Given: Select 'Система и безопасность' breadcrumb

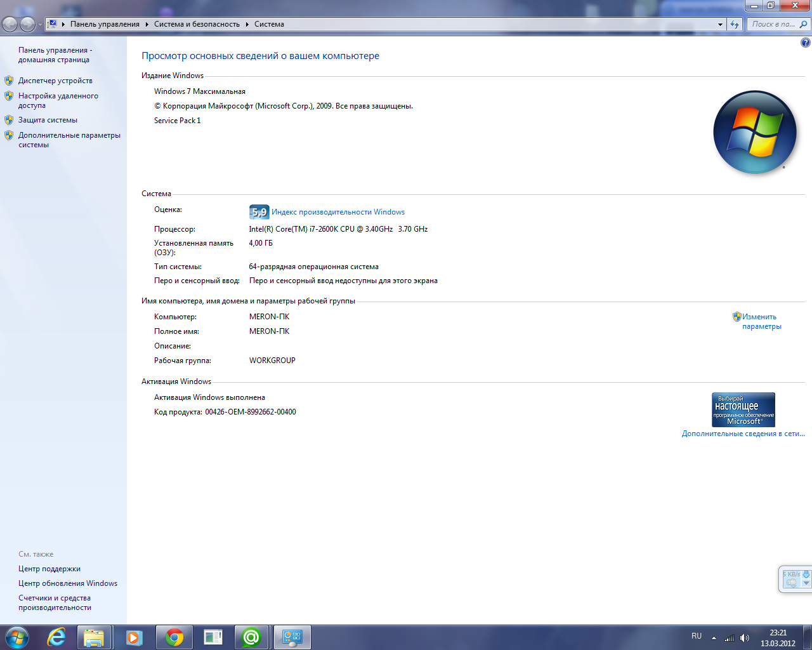Looking at the screenshot, I should (197, 24).
